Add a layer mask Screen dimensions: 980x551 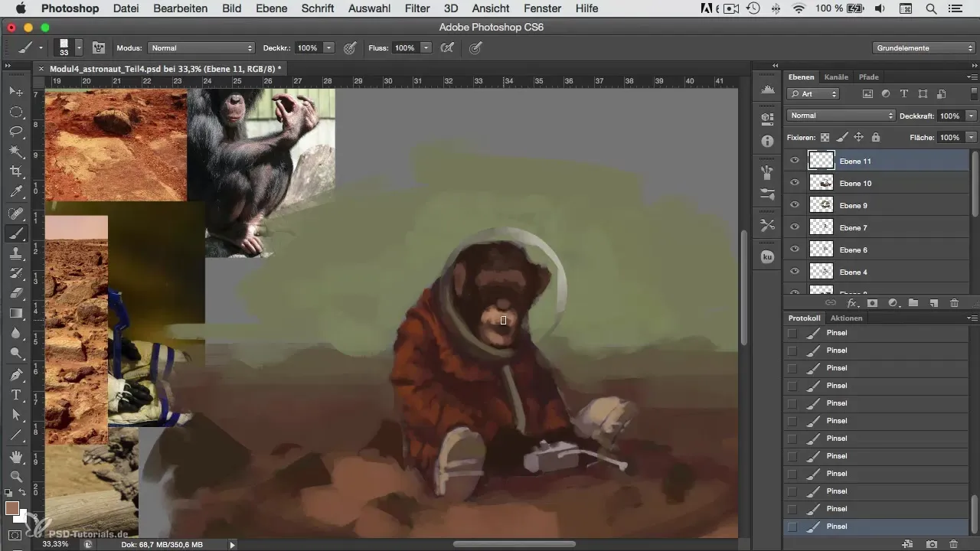pos(872,303)
